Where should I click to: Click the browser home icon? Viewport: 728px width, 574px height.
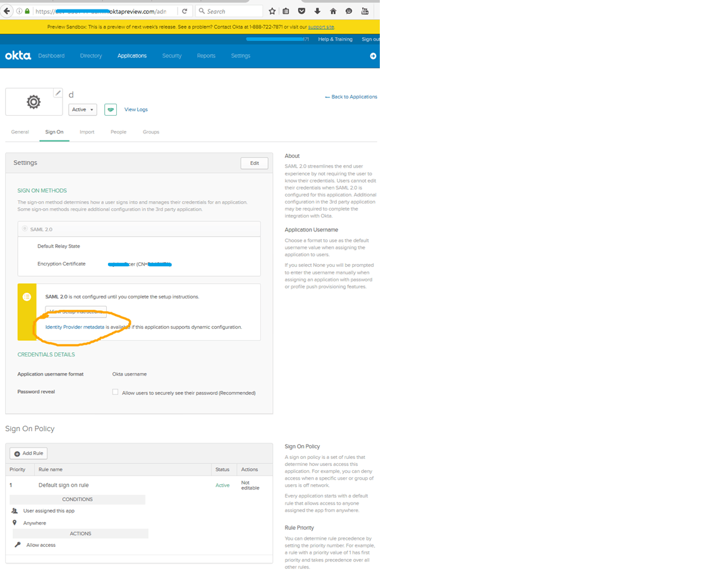click(334, 11)
